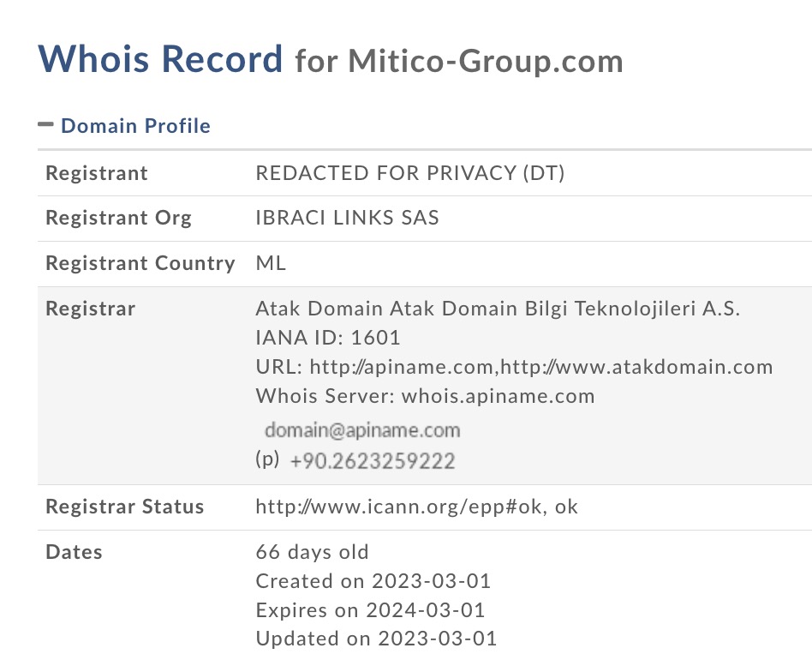Click the Domain Profile heading link
812x660 pixels.
coord(135,126)
